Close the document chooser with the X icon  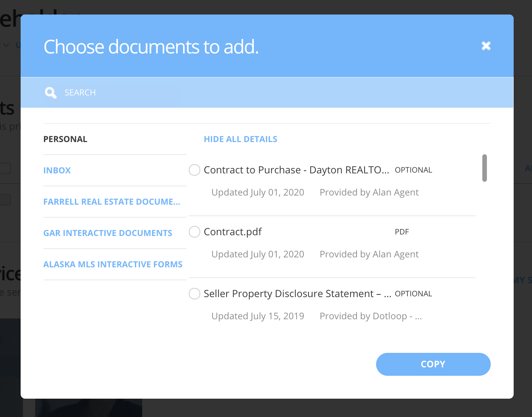click(x=486, y=45)
